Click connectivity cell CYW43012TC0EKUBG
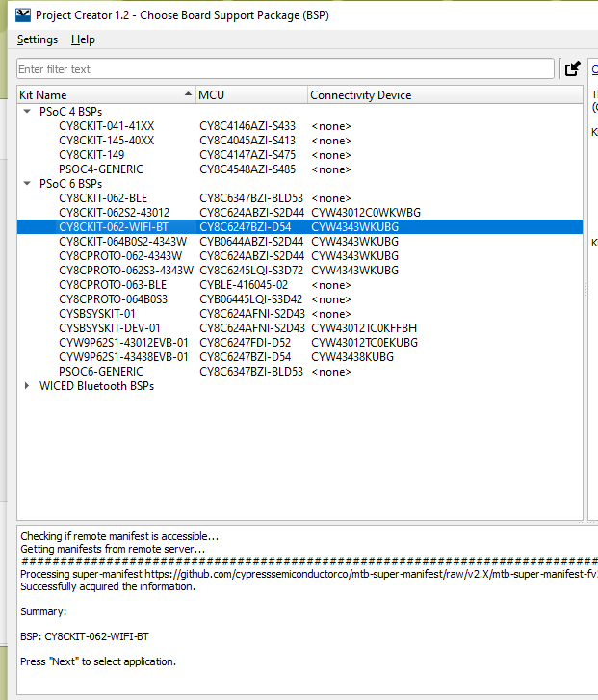 pyautogui.click(x=364, y=343)
